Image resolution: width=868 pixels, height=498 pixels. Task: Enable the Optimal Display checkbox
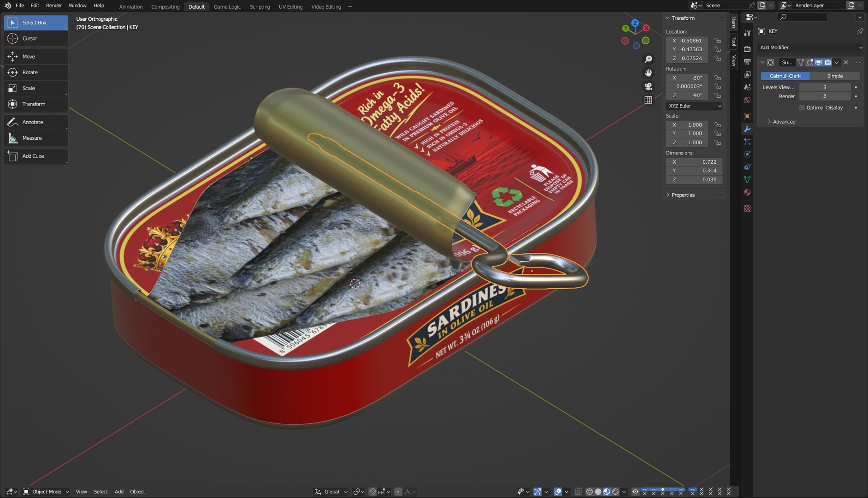click(x=802, y=108)
